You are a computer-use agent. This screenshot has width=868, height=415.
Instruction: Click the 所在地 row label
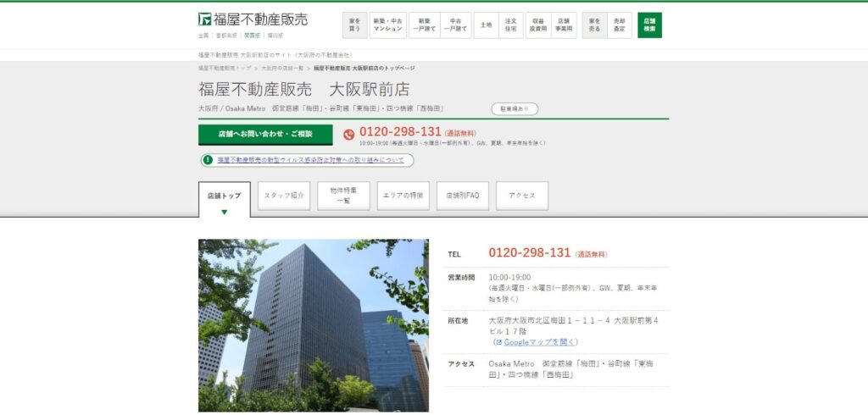pos(458,320)
